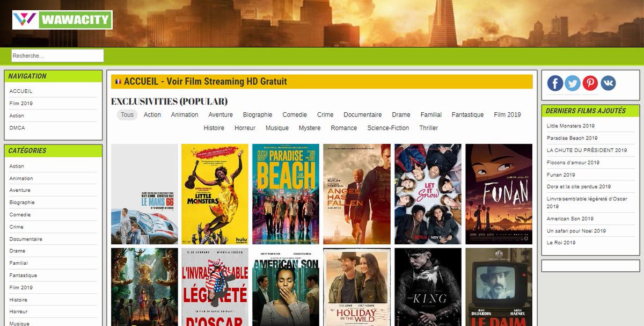Open Flocons d'amour 2019 link
Viewport: 644px width, 326px height.
click(x=573, y=162)
